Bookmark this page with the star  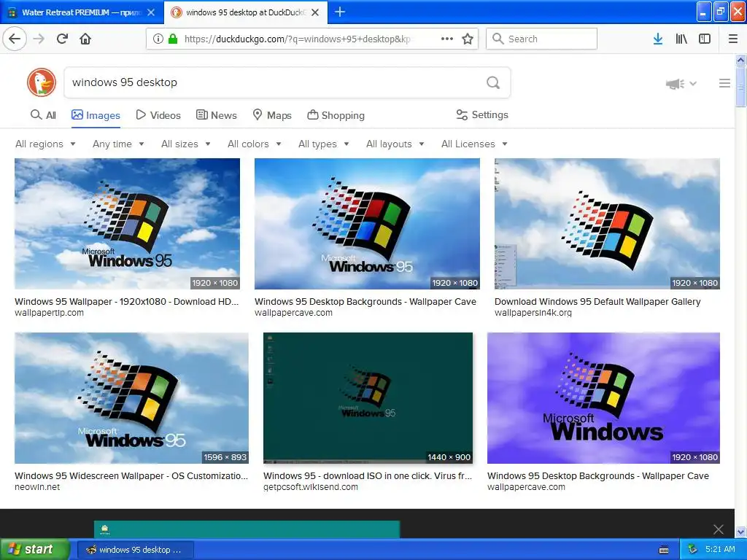(x=468, y=39)
